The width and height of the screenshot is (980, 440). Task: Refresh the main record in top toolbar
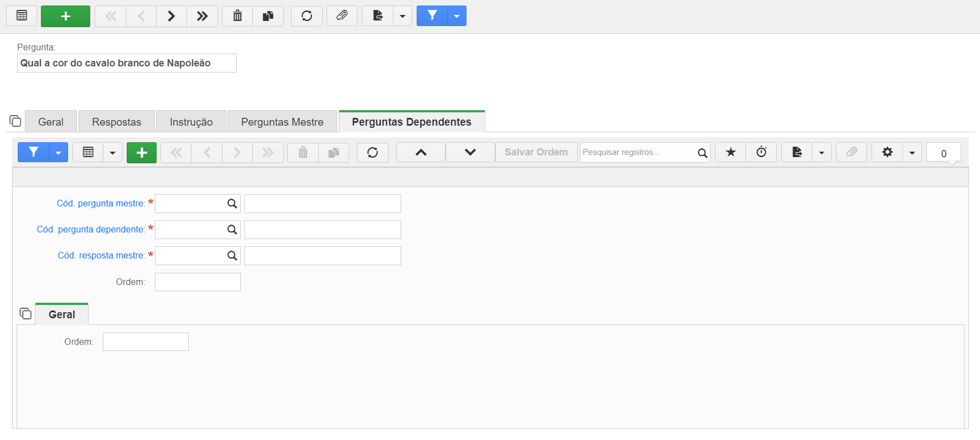click(307, 16)
